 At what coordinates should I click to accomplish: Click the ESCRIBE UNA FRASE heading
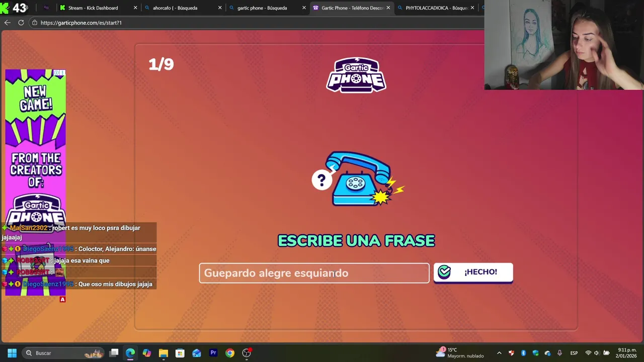[356, 241]
